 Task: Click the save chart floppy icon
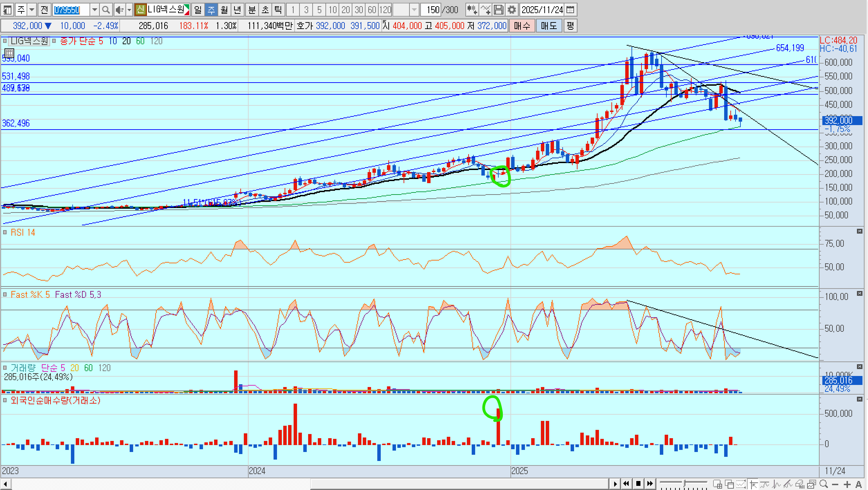pos(498,10)
